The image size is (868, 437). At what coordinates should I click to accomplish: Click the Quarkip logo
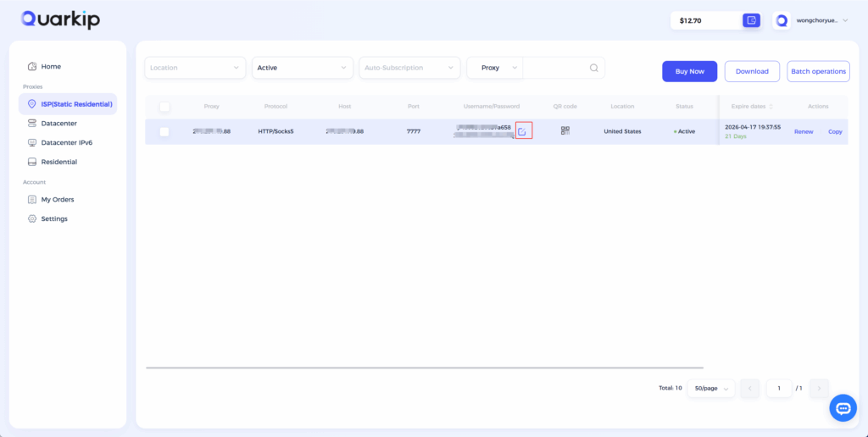[60, 19]
